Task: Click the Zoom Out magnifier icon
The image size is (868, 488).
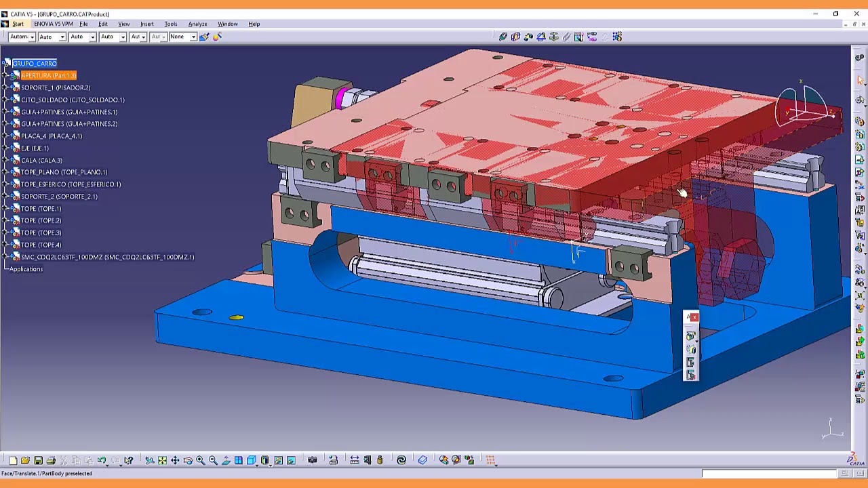Action: pos(213,460)
